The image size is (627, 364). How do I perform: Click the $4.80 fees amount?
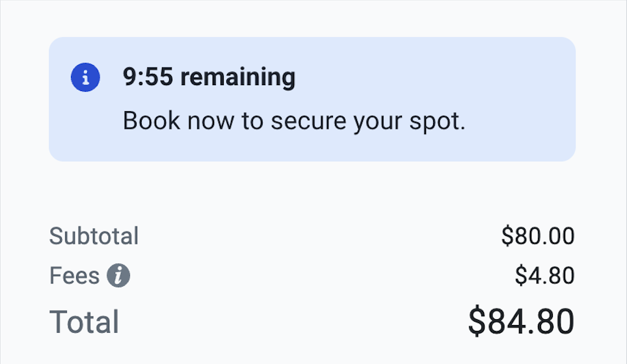(544, 276)
